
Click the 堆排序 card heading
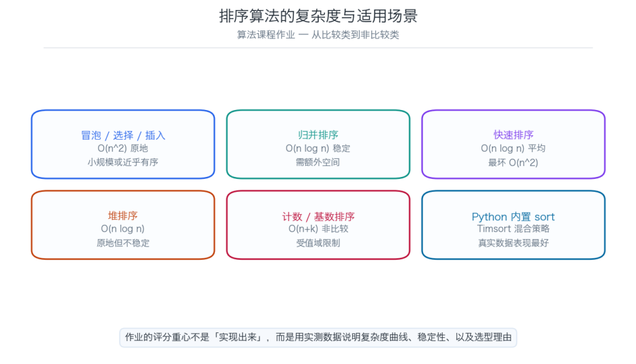(x=123, y=216)
